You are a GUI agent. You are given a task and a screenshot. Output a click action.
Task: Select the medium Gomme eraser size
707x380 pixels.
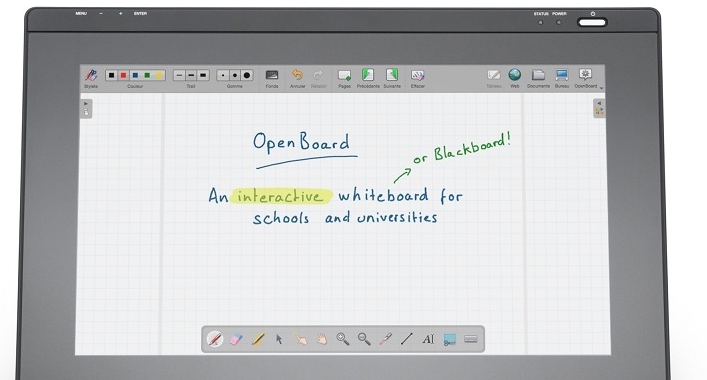pyautogui.click(x=234, y=75)
